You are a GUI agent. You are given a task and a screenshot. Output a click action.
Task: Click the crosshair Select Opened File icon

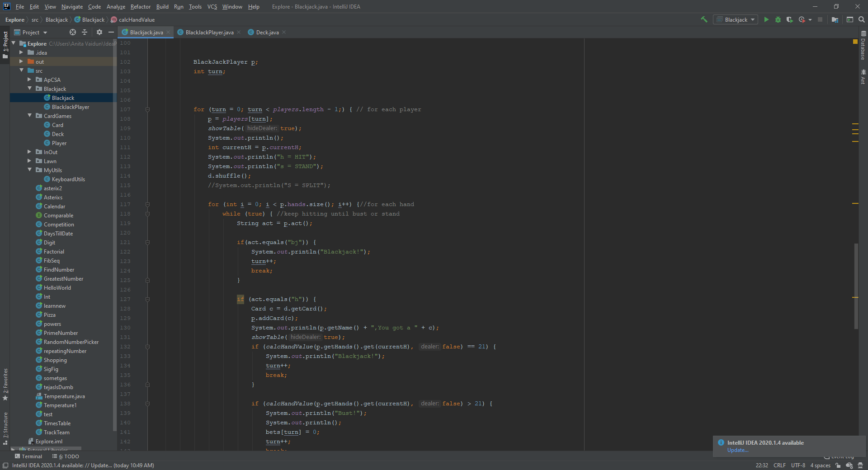pos(73,32)
